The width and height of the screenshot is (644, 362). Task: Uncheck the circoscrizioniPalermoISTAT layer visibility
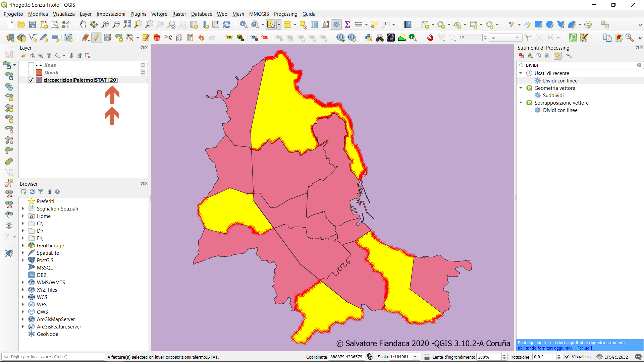click(x=31, y=80)
